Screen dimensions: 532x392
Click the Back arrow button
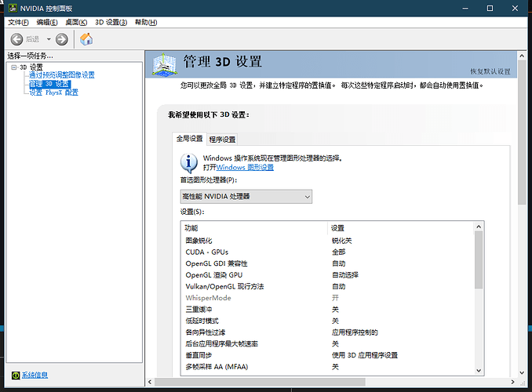tap(16, 39)
